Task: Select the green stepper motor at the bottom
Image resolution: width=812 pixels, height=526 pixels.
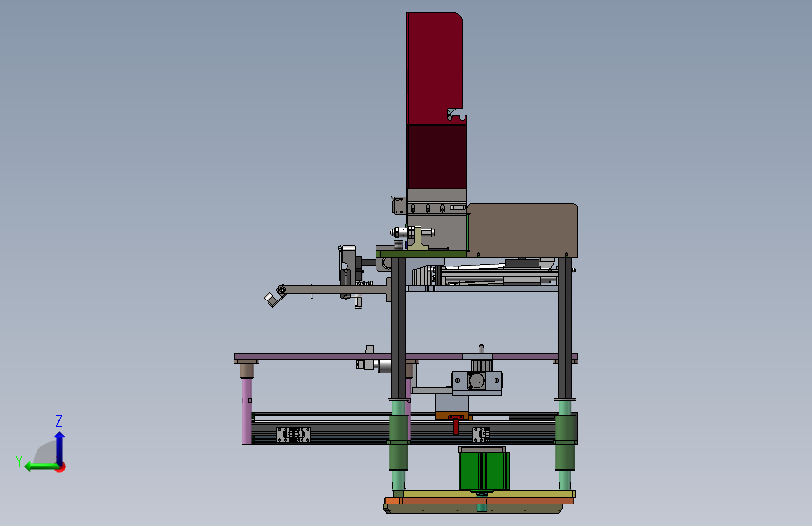Action: (x=484, y=471)
